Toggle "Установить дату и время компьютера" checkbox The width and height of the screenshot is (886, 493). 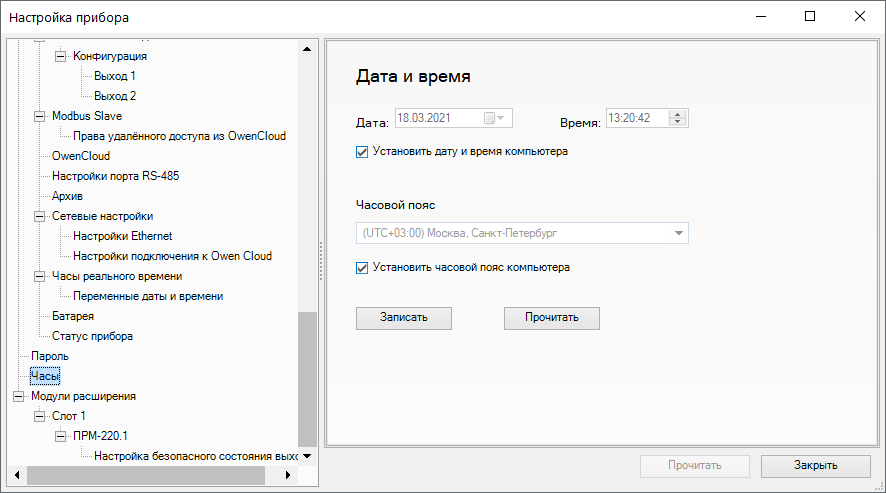(362, 152)
